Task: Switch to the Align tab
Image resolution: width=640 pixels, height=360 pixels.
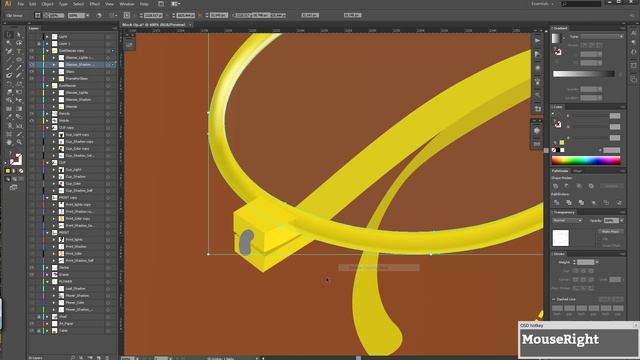Action: [577, 171]
